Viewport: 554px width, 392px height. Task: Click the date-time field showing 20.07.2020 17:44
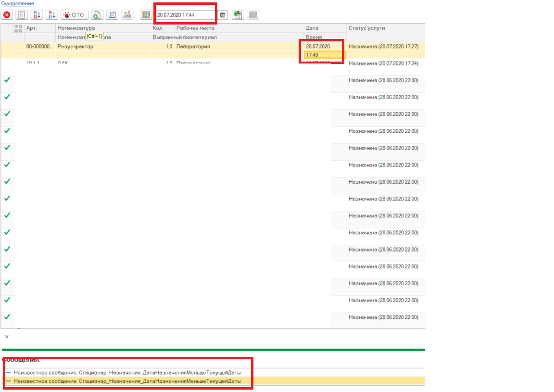point(185,15)
